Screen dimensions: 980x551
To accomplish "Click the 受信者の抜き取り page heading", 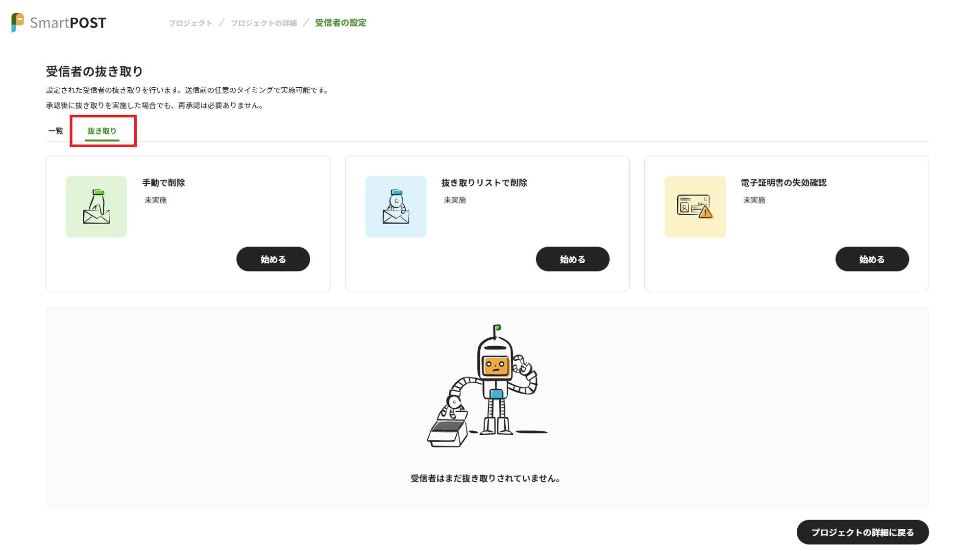I will click(x=95, y=72).
